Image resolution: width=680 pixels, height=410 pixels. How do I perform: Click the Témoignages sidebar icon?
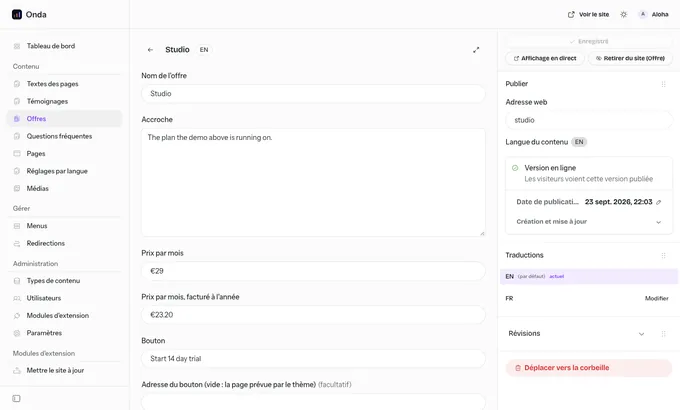pos(17,101)
